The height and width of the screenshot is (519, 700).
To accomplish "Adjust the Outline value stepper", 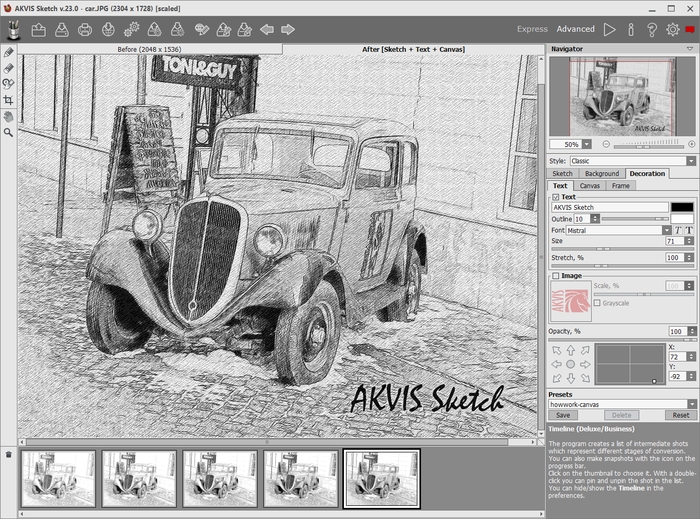I will click(595, 219).
